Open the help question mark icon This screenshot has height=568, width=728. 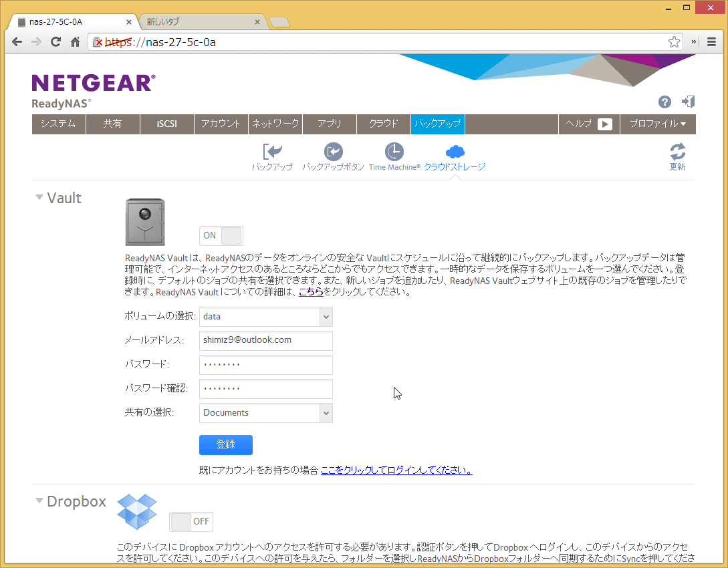[664, 102]
